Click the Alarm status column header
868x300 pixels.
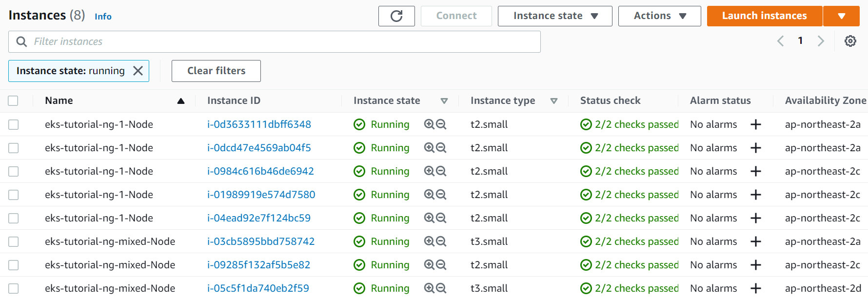click(x=720, y=100)
